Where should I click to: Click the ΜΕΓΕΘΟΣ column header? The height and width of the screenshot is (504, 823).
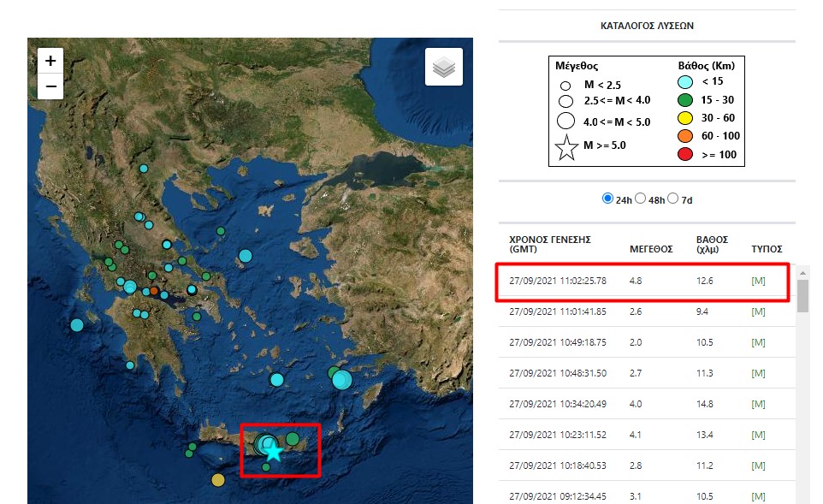[x=650, y=249]
